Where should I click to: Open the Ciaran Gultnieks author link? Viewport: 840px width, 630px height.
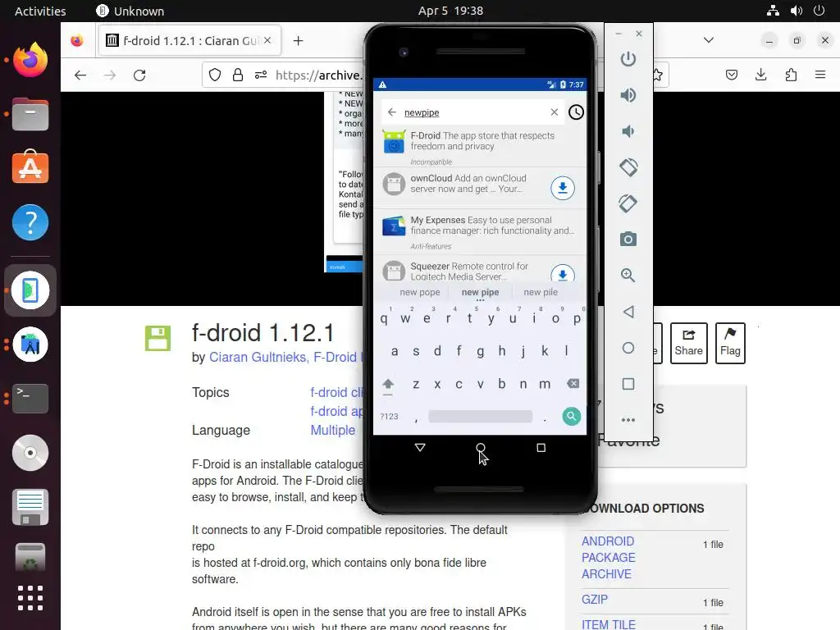click(x=258, y=358)
